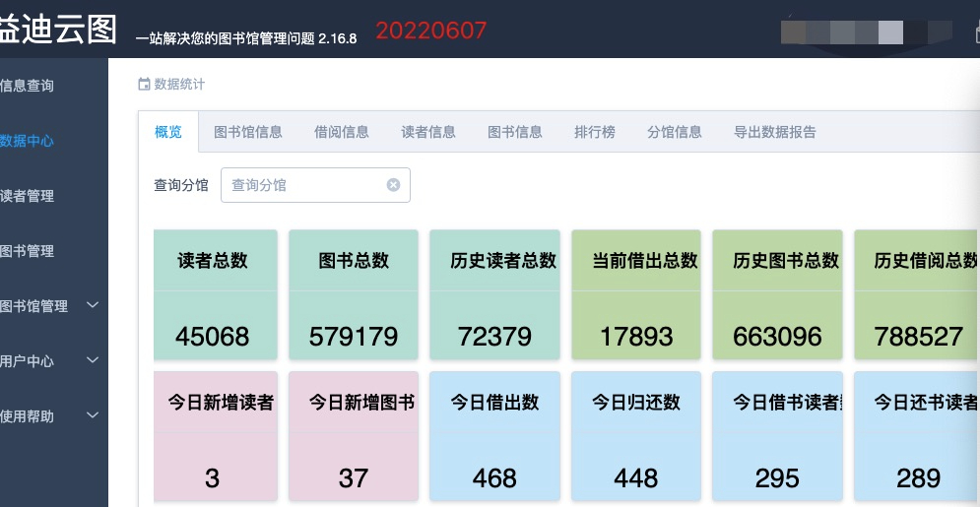This screenshot has height=507, width=980.
Task: Clear the 查询分馆 field with the X icon
Action: click(393, 185)
